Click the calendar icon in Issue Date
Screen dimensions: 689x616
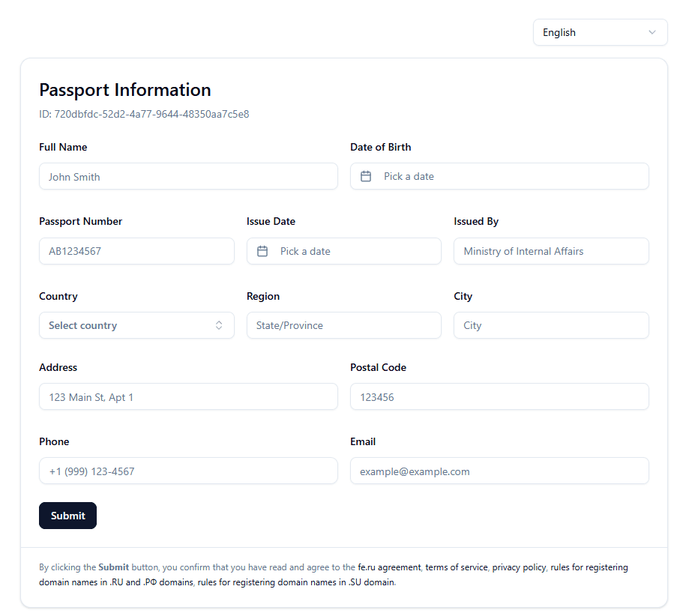click(262, 251)
